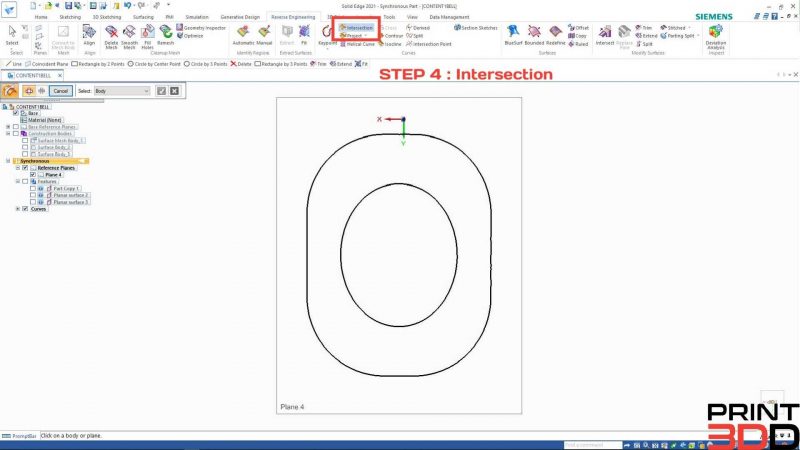
Task: Expand the Base Reference Planes node
Action: point(8,127)
